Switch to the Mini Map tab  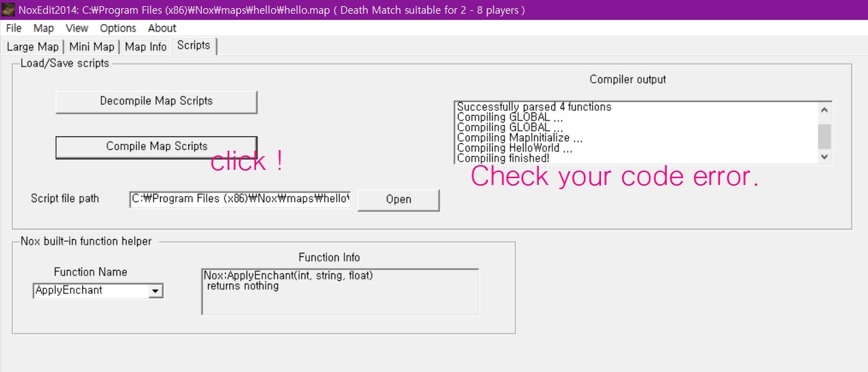tap(92, 47)
